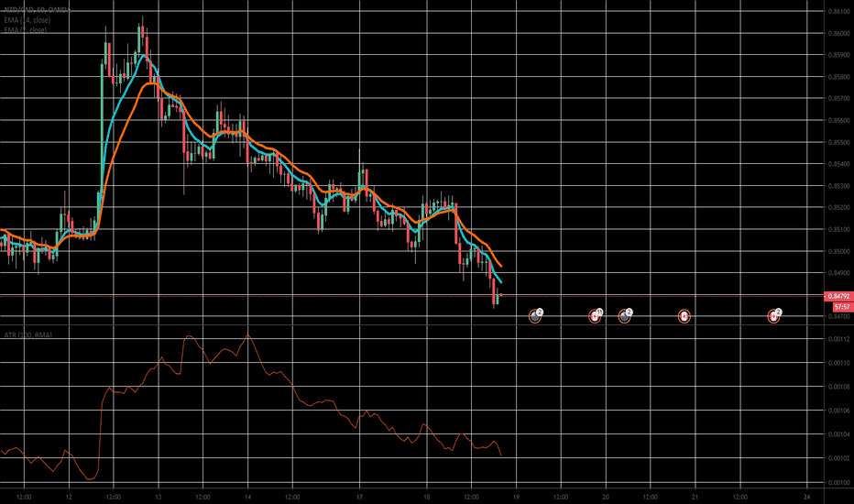Select the ATR indicator legend label

(27, 335)
